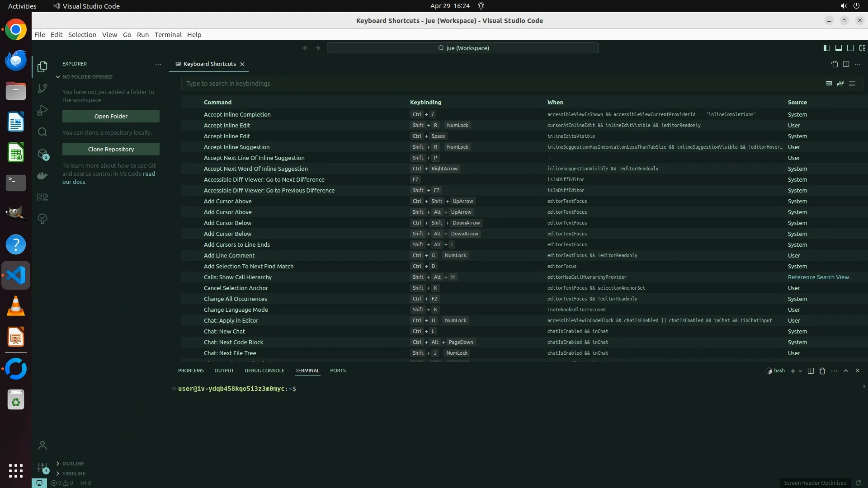Expand the Timeline section
This screenshot has width=868, height=488.
74,474
